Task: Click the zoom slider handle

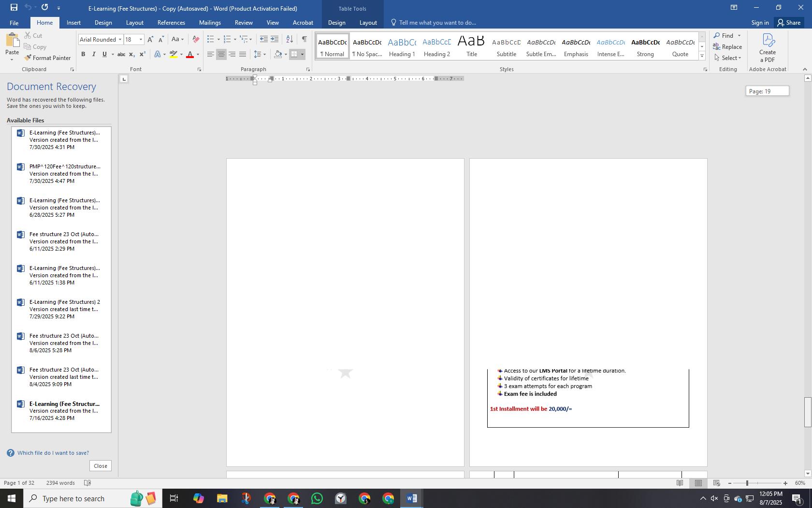Action: pos(747,483)
